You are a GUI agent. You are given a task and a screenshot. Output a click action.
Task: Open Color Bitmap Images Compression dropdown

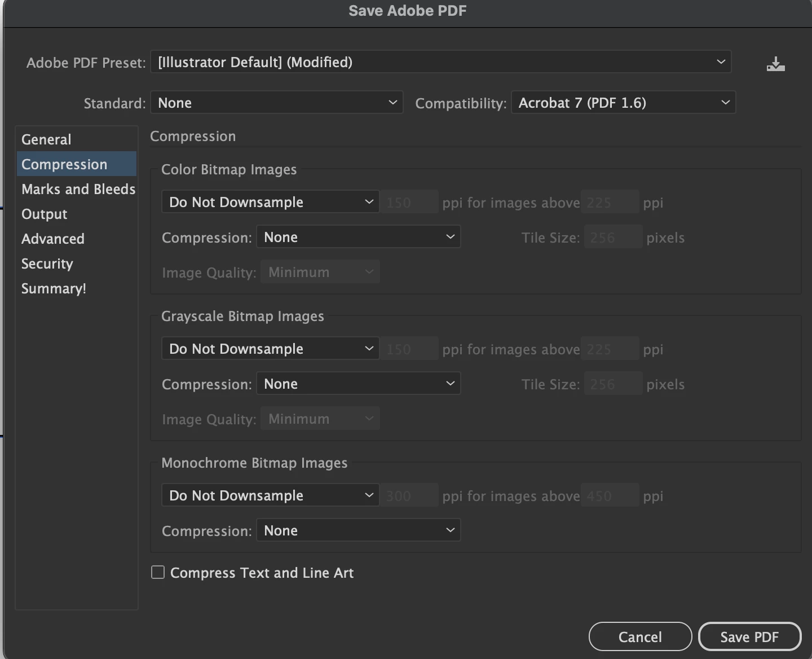(359, 237)
